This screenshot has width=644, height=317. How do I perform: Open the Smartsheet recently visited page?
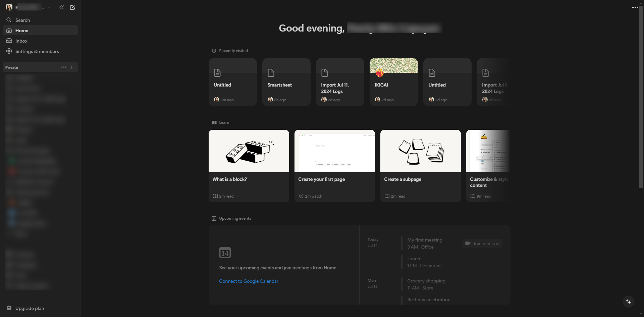click(x=286, y=82)
